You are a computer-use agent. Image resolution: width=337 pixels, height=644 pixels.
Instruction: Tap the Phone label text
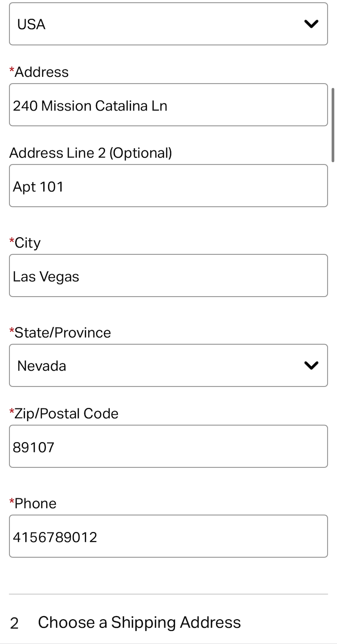[35, 503]
